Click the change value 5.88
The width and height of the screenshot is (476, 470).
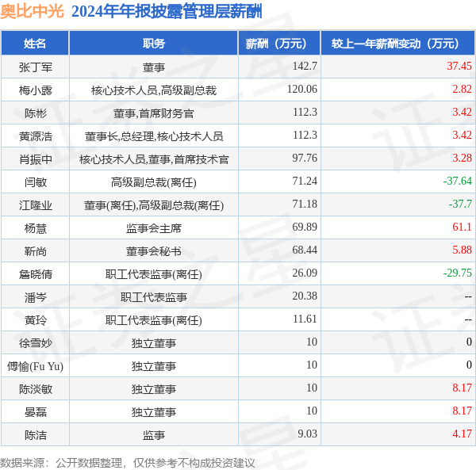462,250
